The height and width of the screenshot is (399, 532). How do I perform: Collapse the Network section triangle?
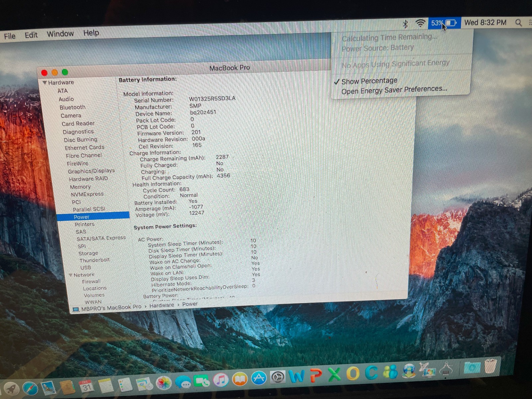point(70,275)
